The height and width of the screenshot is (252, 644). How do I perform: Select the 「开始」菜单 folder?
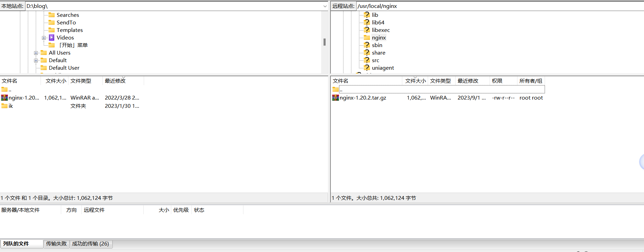[73, 45]
